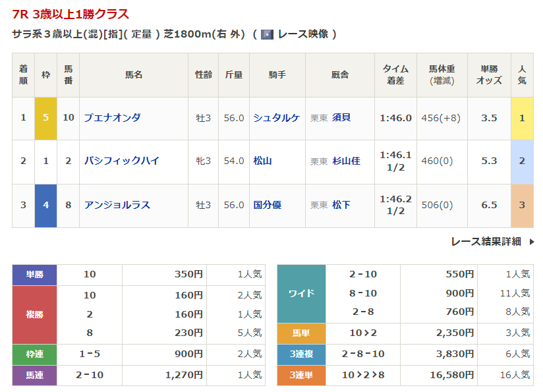Screen dimensions: 543x392
Task: Select jockey 松山
Action: (262, 161)
